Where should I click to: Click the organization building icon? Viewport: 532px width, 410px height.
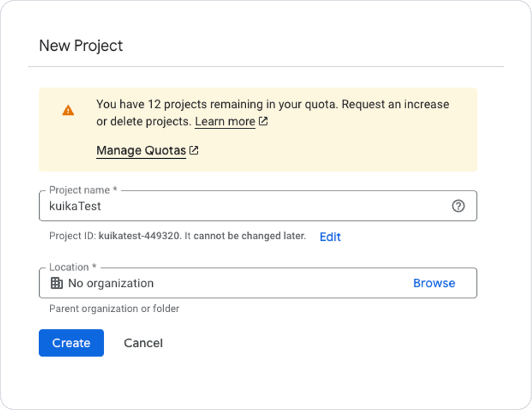(57, 283)
